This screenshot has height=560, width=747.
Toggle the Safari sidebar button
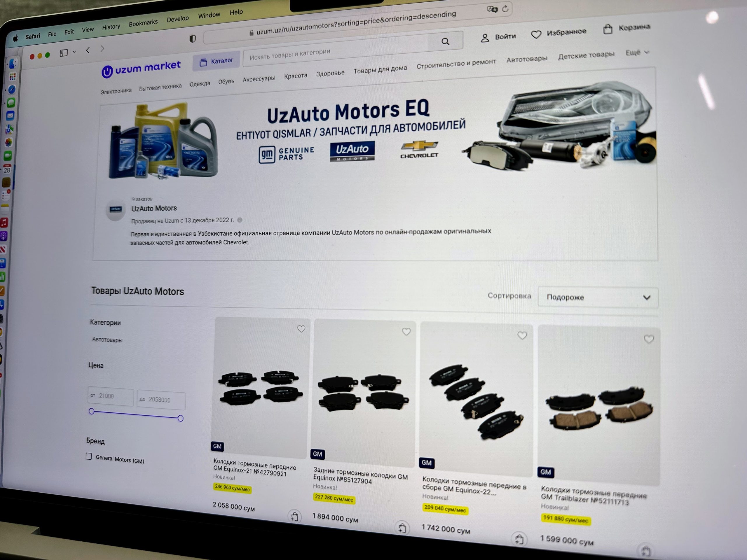point(64,53)
